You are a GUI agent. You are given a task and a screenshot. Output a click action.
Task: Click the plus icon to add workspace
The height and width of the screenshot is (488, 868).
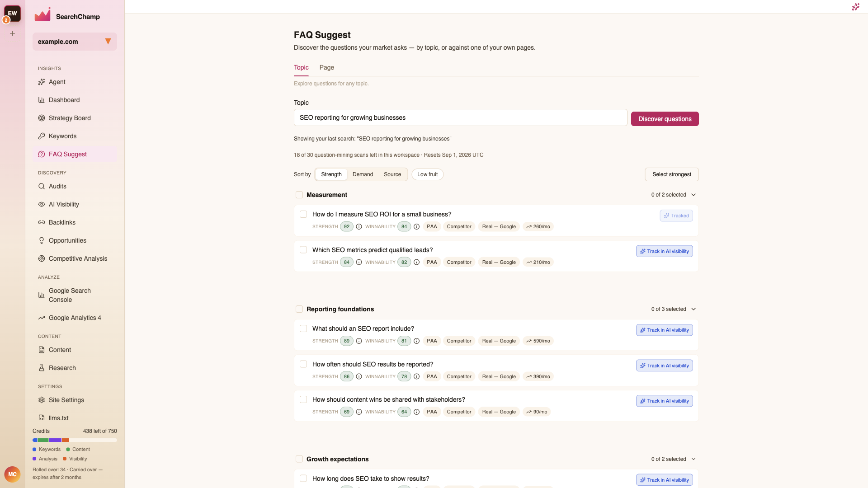click(x=13, y=33)
